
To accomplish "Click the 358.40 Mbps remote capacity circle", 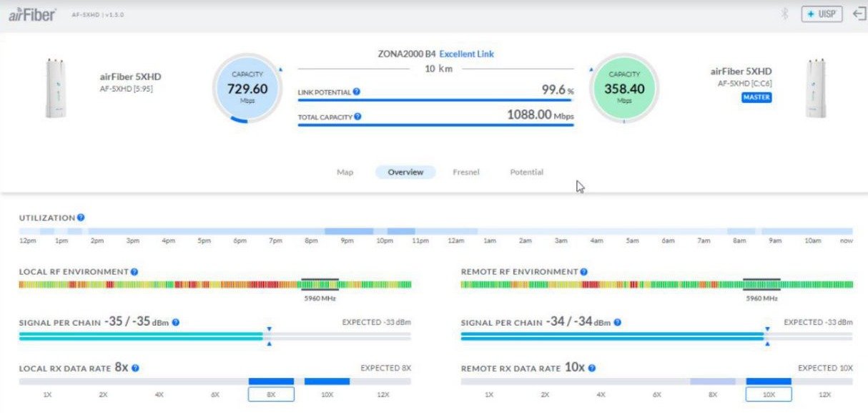I will [x=624, y=89].
